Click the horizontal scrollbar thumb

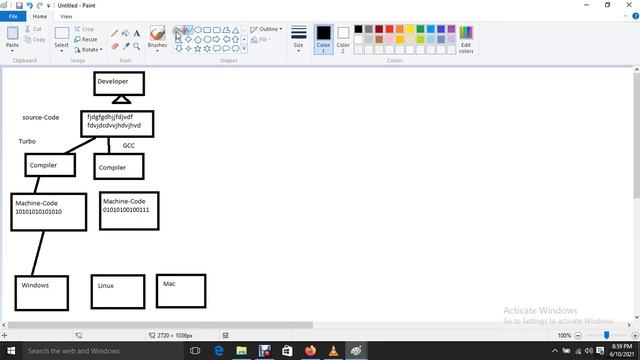(160, 325)
